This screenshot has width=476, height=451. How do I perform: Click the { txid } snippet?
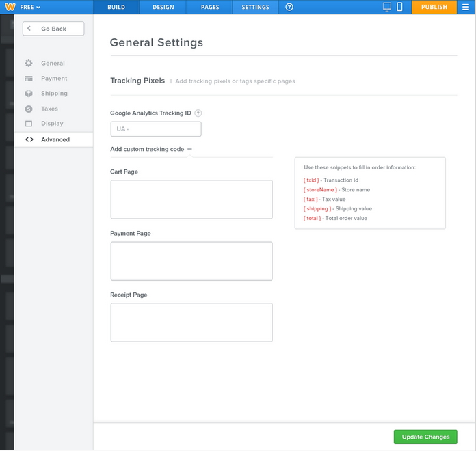pos(311,180)
